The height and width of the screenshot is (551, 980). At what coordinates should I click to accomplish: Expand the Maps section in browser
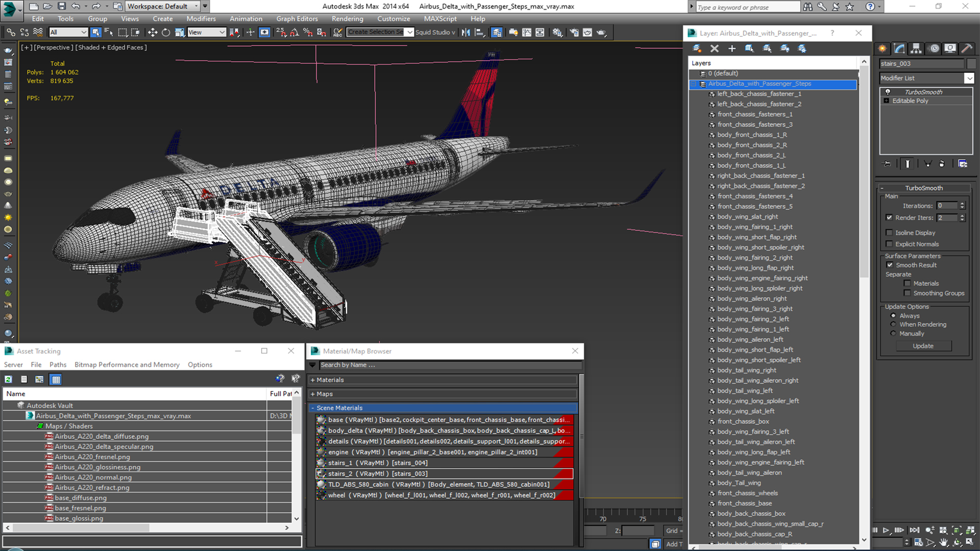tap(312, 394)
